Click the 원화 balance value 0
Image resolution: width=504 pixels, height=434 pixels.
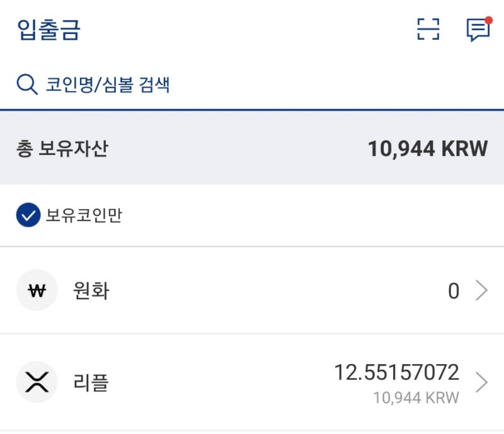pos(454,291)
